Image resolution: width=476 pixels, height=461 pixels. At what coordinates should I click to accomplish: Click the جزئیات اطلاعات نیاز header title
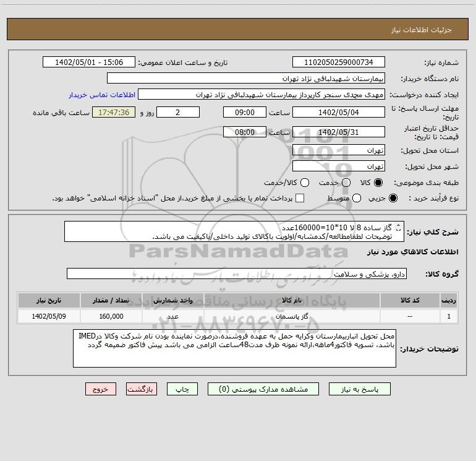pyautogui.click(x=421, y=30)
